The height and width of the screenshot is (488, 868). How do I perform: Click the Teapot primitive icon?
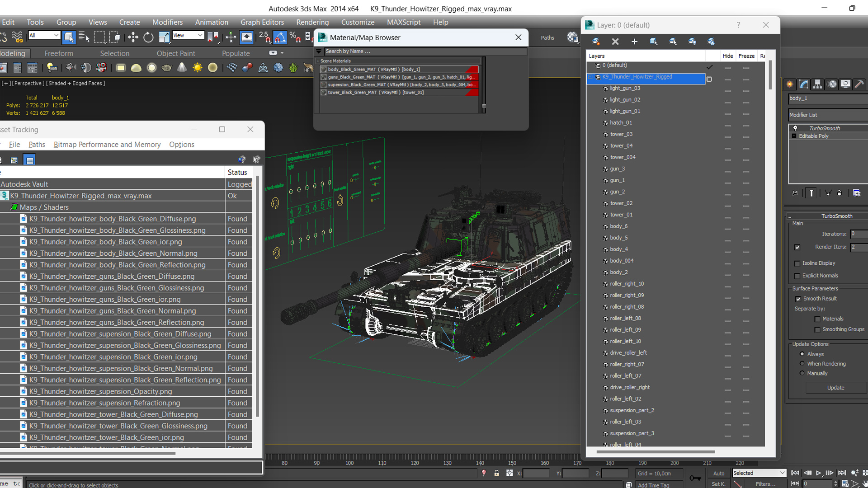click(167, 68)
